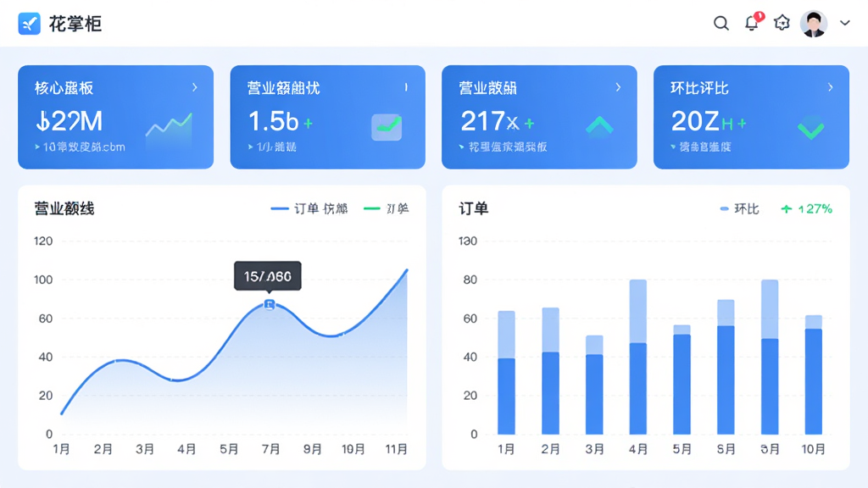Click the green down-chevron icon on 20Z card
The height and width of the screenshot is (488, 868).
pyautogui.click(x=811, y=129)
